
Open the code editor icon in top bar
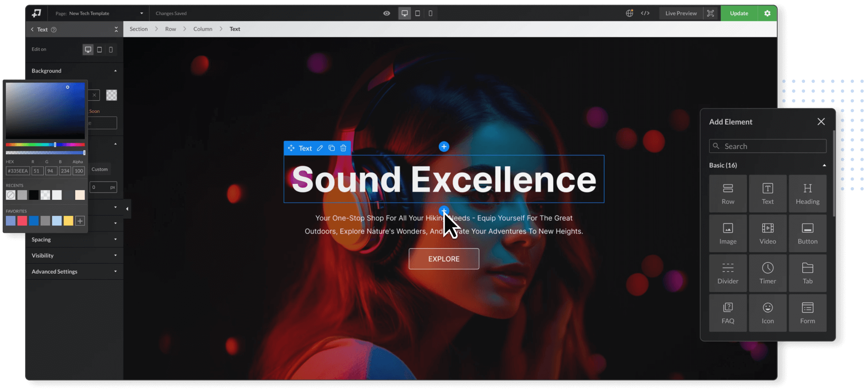pyautogui.click(x=645, y=13)
